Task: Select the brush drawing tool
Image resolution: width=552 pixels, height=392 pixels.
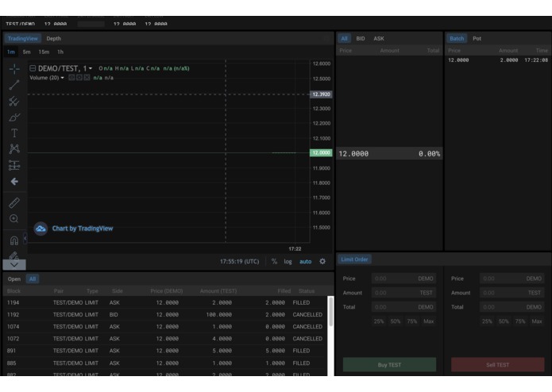Action: (x=14, y=117)
